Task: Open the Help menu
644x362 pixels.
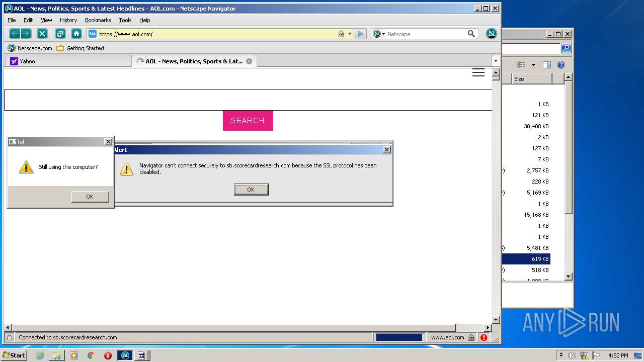Action: pos(145,20)
